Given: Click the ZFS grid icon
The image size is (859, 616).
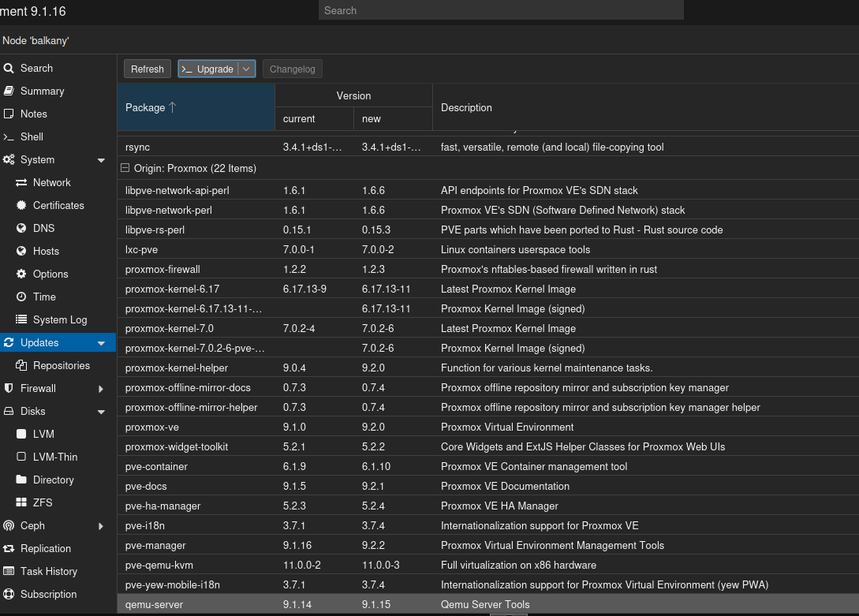Looking at the screenshot, I should (x=21, y=502).
